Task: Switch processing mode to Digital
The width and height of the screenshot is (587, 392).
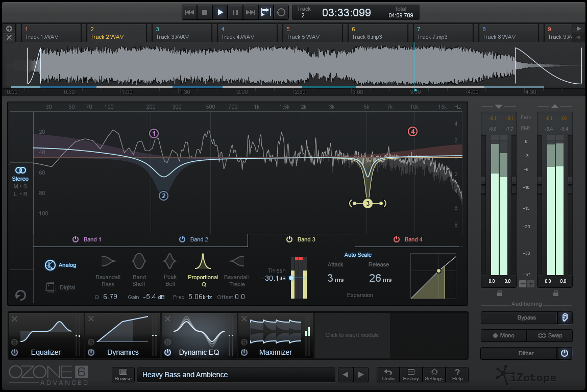Action: tap(61, 287)
